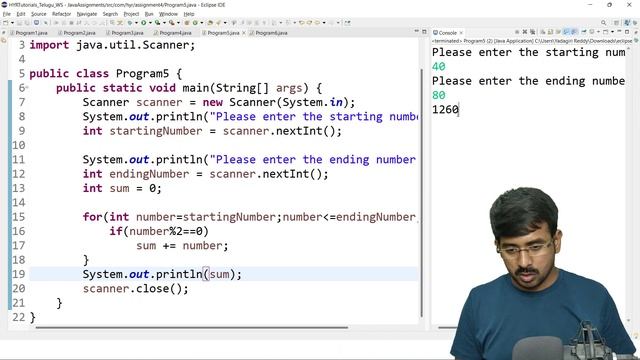Open the Edit menu

21,14
